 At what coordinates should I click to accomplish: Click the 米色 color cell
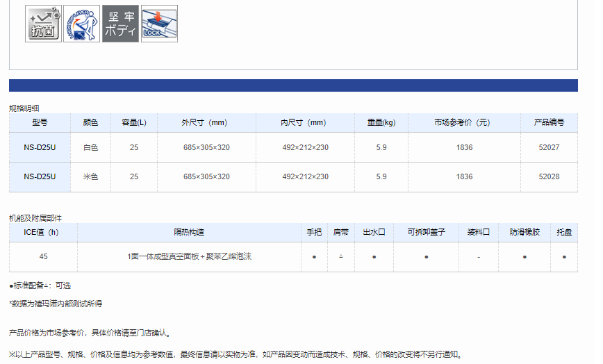91,177
